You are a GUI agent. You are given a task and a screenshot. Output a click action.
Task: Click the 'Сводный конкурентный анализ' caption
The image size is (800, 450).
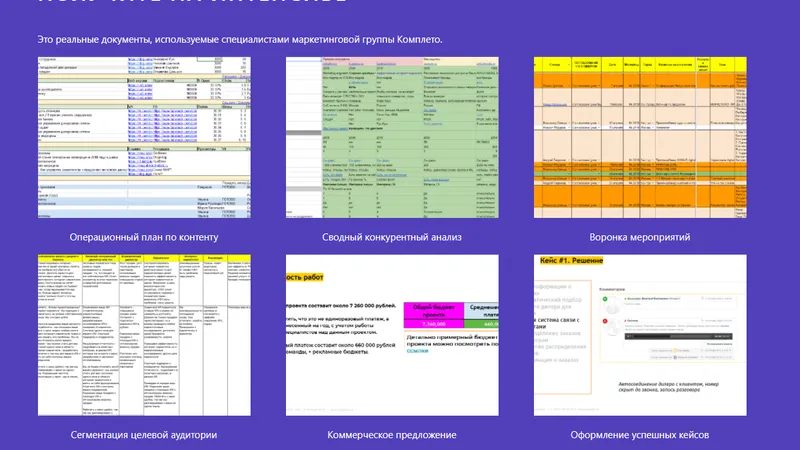[x=392, y=237]
